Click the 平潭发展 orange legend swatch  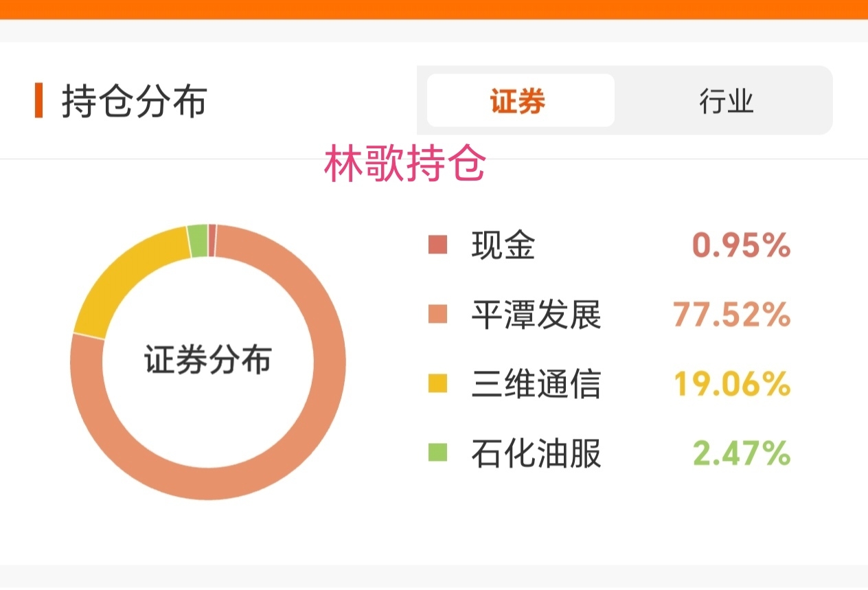[x=437, y=314]
